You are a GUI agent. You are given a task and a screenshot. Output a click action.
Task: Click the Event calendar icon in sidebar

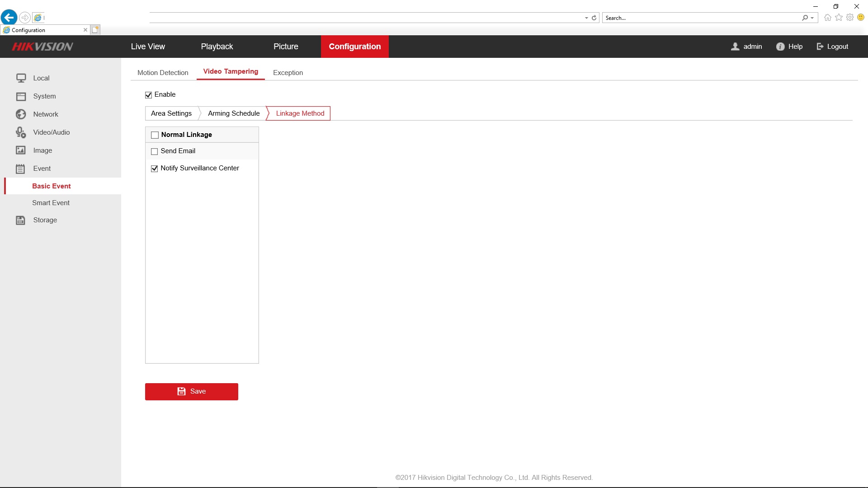[x=21, y=169]
